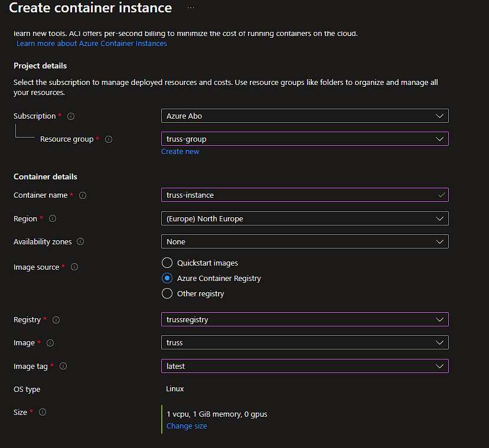Show info tooltip for Availability zones

coord(80,241)
